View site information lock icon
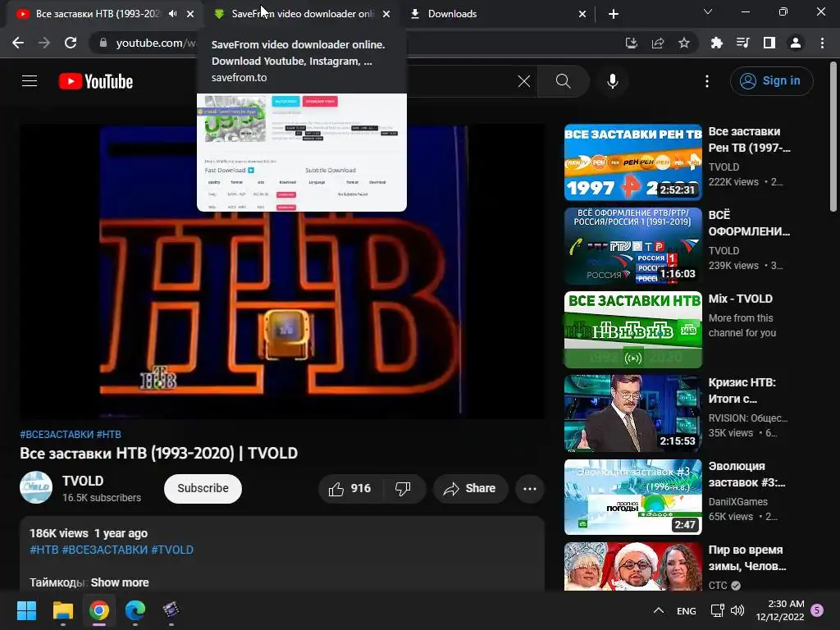Screen dimensions: 840x630 (103, 43)
